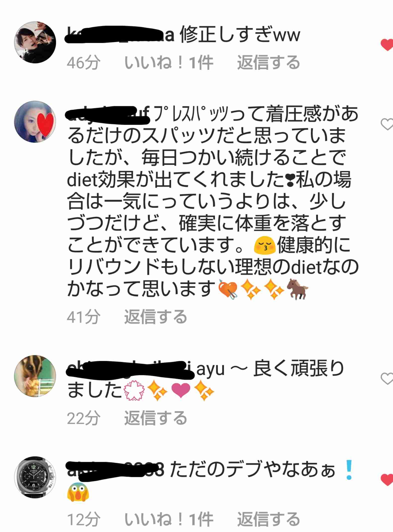Tap 返信する under the 12分 comment
The height and width of the screenshot is (532, 393).
pyautogui.click(x=268, y=519)
